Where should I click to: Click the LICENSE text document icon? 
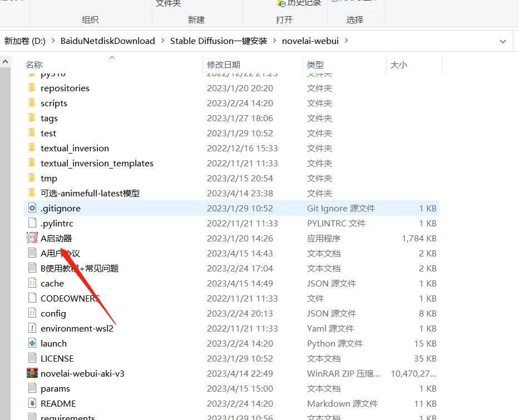tap(32, 358)
